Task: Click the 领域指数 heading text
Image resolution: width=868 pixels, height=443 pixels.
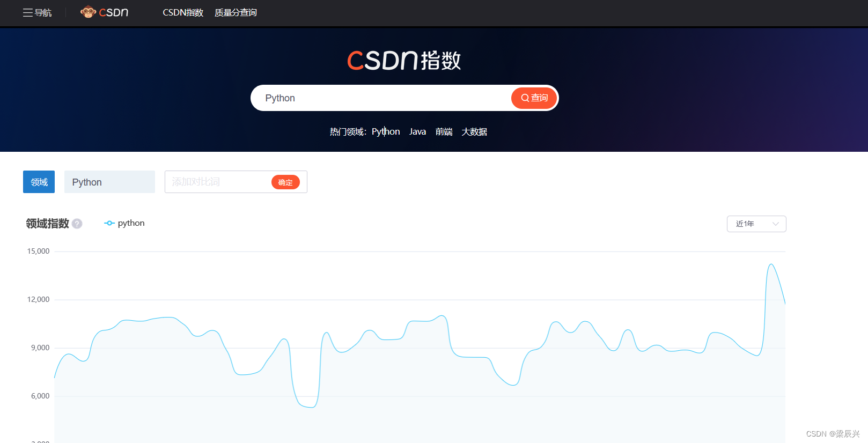Action: pyautogui.click(x=47, y=224)
